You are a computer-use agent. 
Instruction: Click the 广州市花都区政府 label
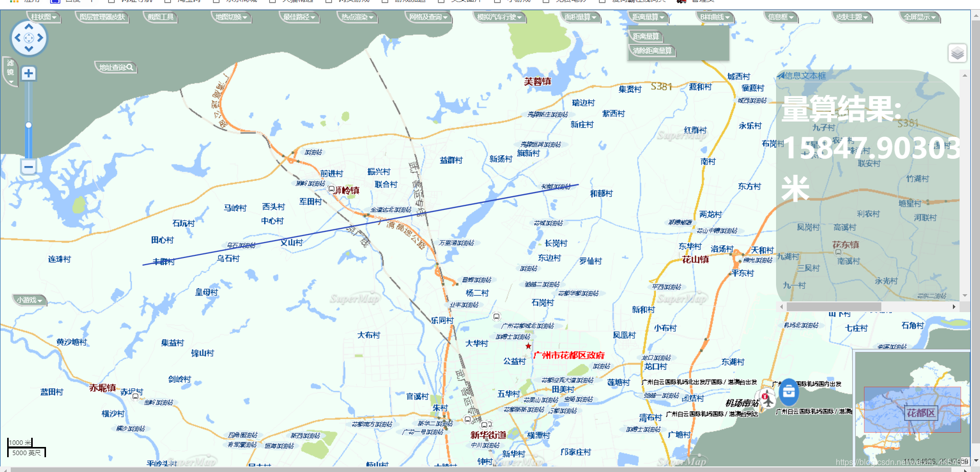point(569,355)
